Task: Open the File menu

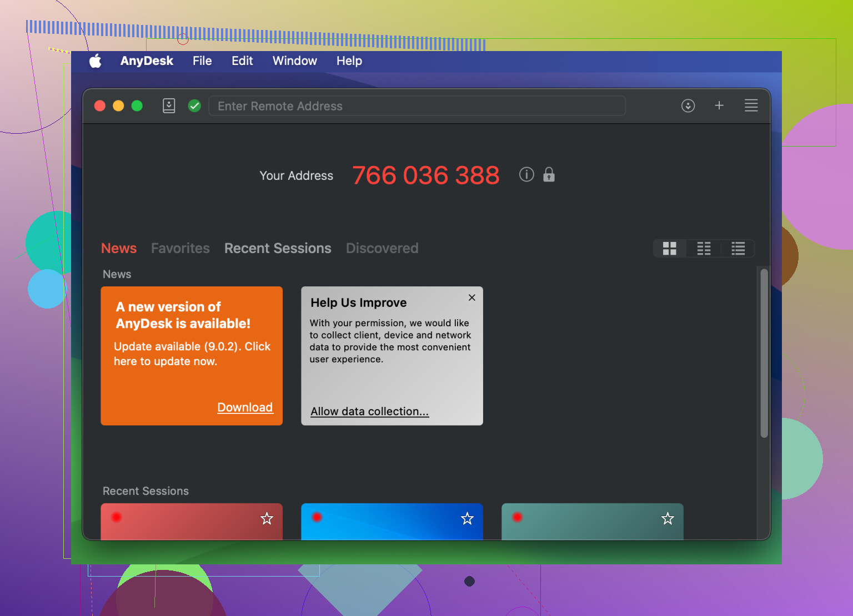Action: point(202,61)
